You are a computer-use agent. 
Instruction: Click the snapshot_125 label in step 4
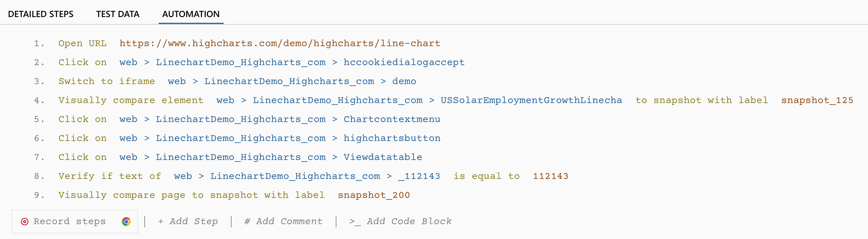(x=817, y=100)
